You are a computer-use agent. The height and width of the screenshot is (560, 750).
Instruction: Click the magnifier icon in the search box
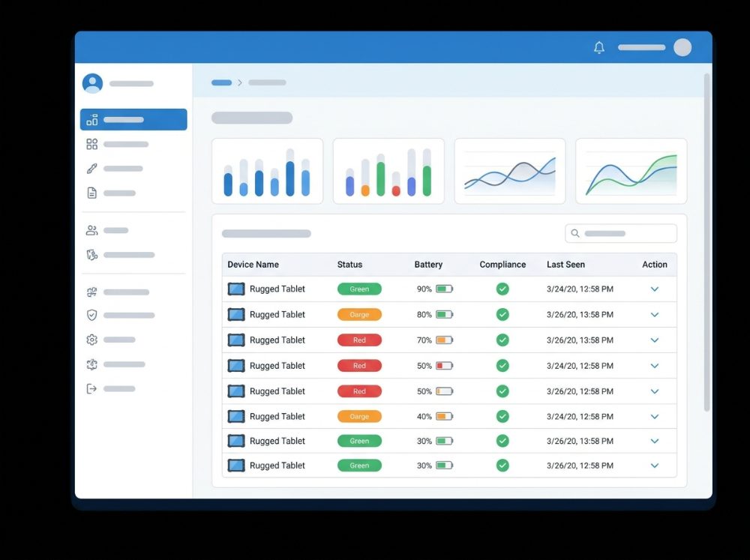(x=575, y=233)
